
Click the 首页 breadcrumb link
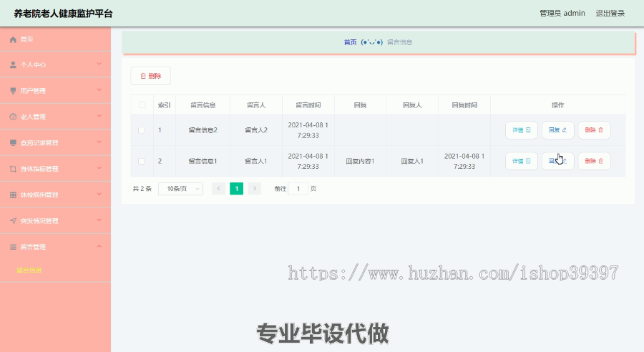(351, 42)
